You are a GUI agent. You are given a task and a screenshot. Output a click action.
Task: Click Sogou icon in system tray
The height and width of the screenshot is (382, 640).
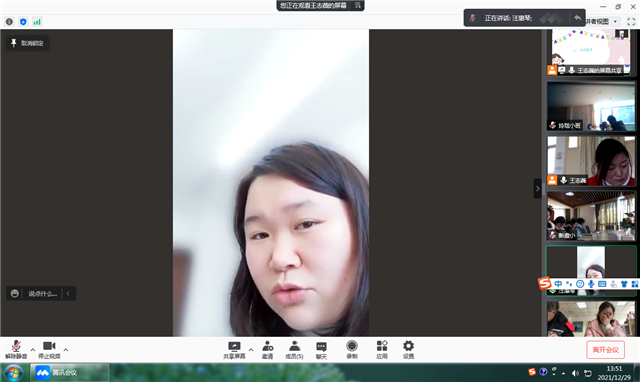[532, 372]
